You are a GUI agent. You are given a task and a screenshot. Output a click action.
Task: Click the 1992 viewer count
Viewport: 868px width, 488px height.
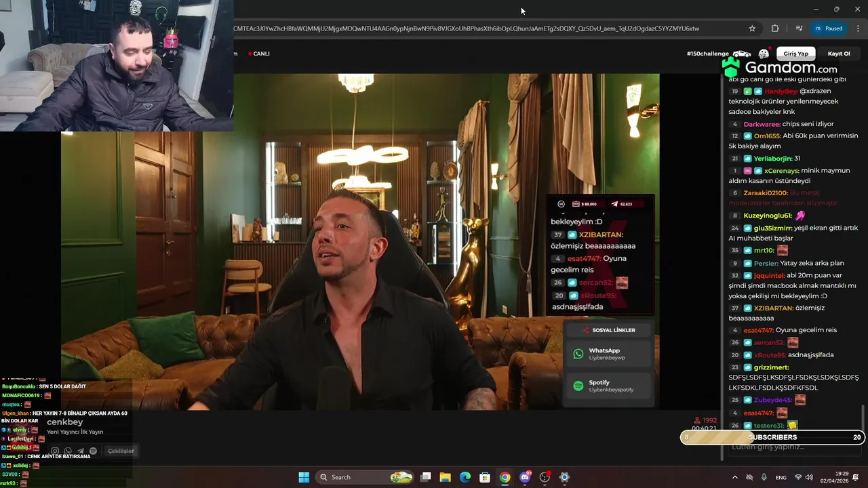point(705,420)
